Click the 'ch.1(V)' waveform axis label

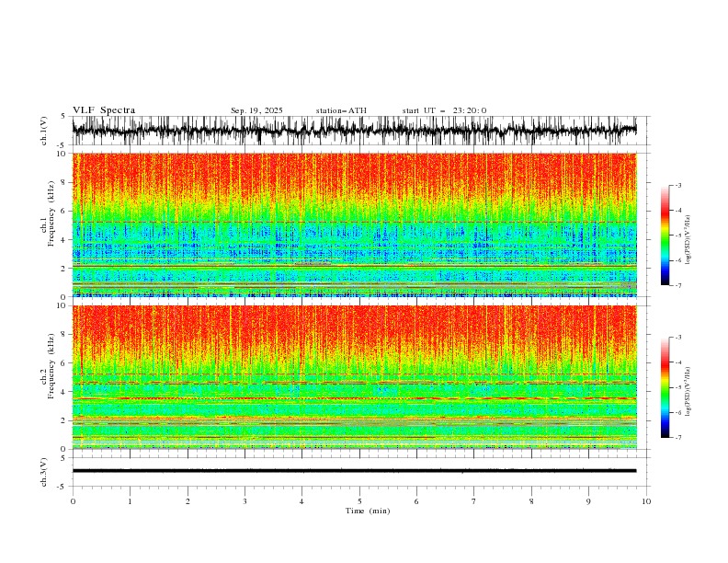coord(44,131)
